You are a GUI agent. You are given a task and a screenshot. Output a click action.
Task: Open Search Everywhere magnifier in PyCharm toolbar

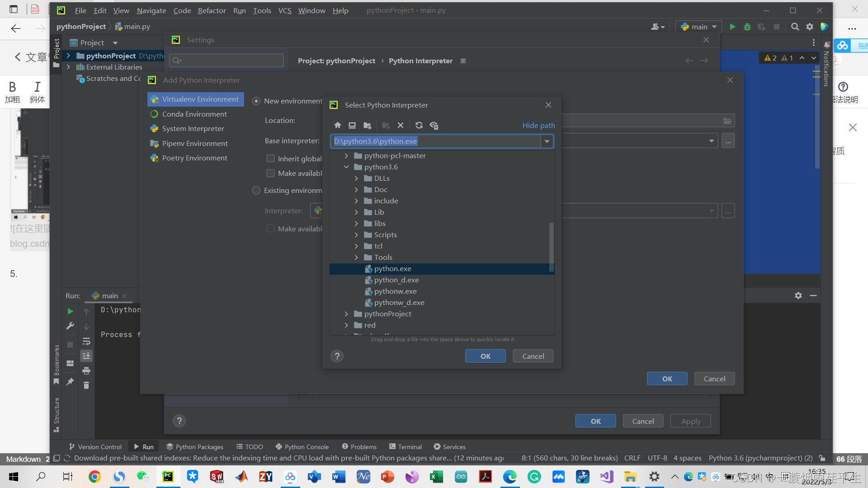[x=795, y=27]
